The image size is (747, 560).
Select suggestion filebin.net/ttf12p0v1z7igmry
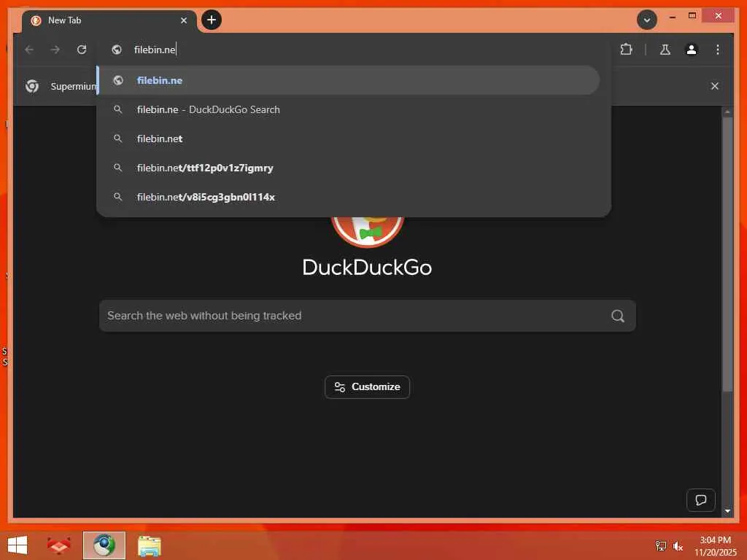[x=348, y=168]
